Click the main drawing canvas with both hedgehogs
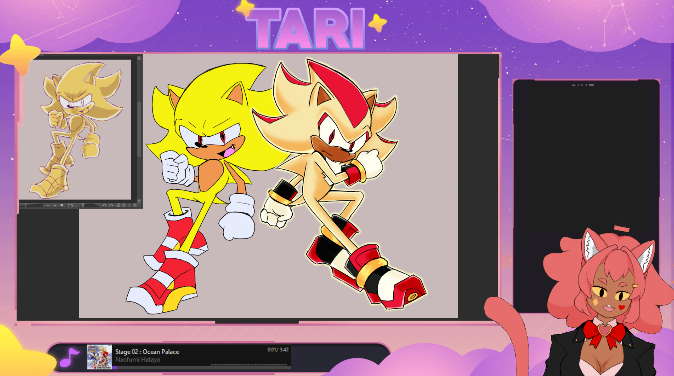The width and height of the screenshot is (674, 376). point(268,186)
